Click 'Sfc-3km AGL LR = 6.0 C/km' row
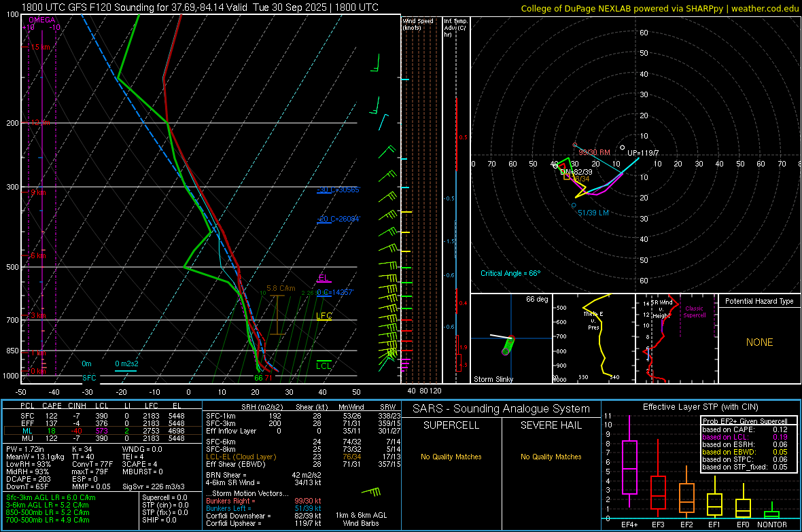Image resolution: width=802 pixels, height=532 pixels. point(51,497)
